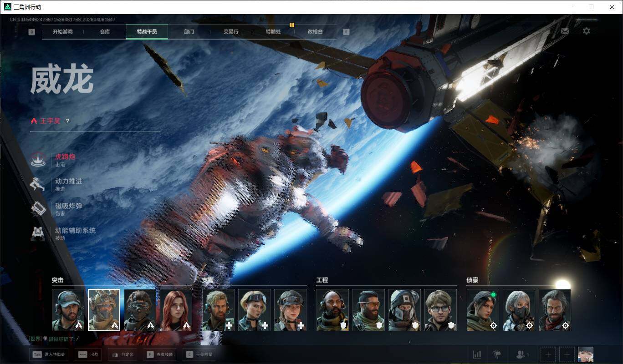623x364 pixels.
Task: Choose the masked 工程 operator in helmet
Action: pos(404,310)
